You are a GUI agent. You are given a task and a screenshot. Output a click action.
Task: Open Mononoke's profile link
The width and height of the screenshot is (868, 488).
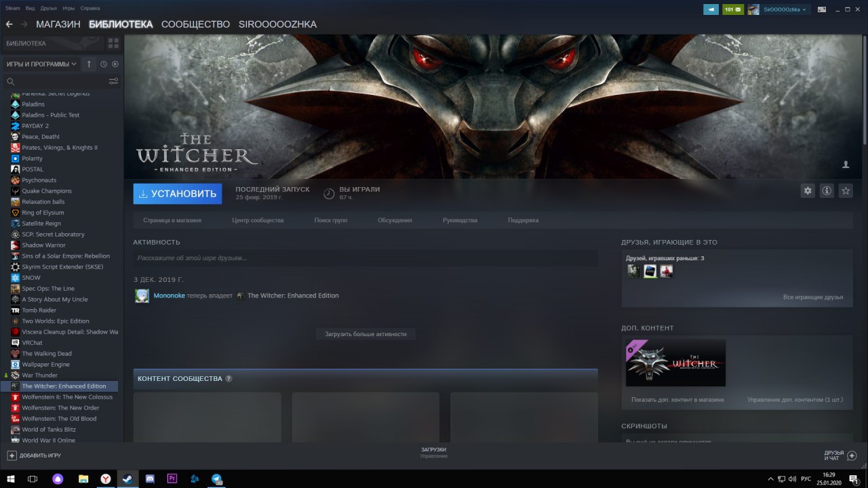tap(170, 296)
